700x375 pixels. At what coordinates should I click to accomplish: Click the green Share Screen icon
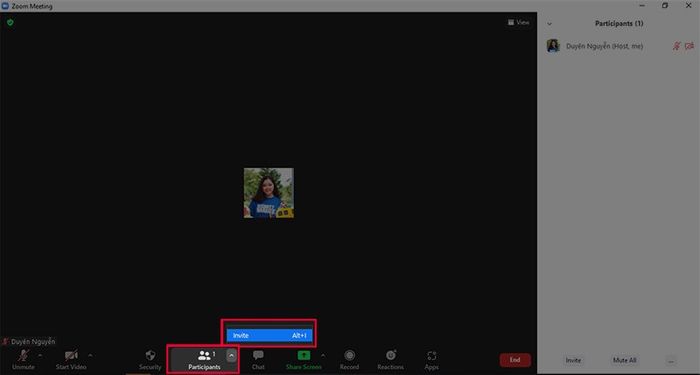click(304, 355)
